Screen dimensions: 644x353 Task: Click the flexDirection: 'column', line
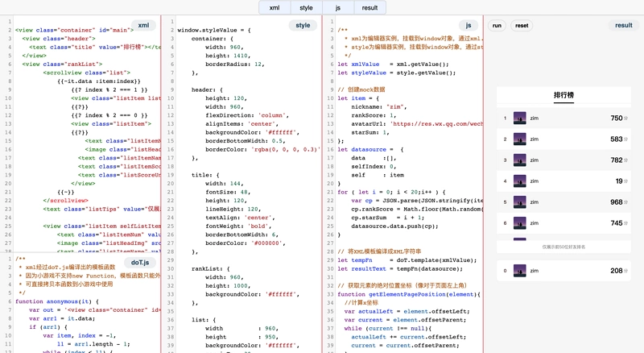tap(247, 115)
